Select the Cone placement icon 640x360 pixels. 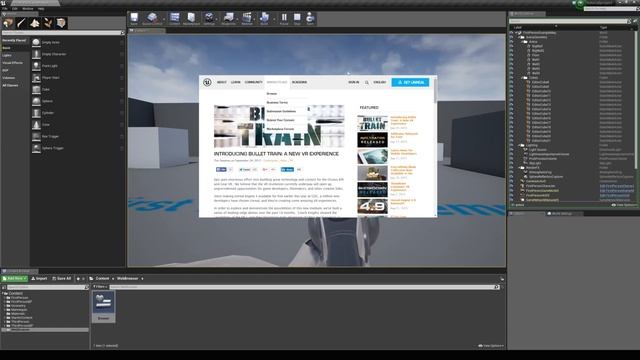pyautogui.click(x=36, y=124)
